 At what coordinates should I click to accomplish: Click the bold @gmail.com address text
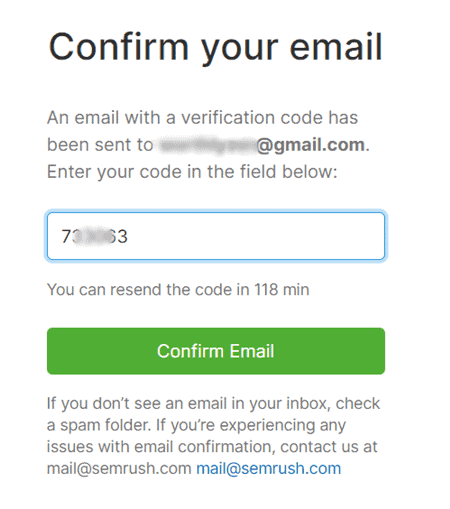point(311,145)
